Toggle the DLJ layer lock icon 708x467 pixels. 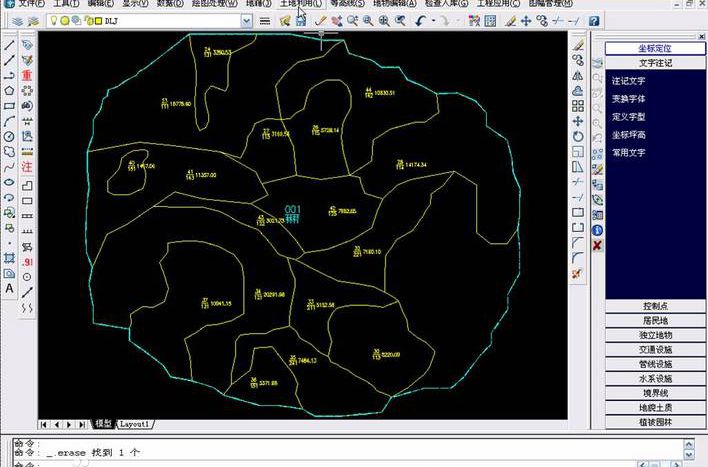point(88,21)
